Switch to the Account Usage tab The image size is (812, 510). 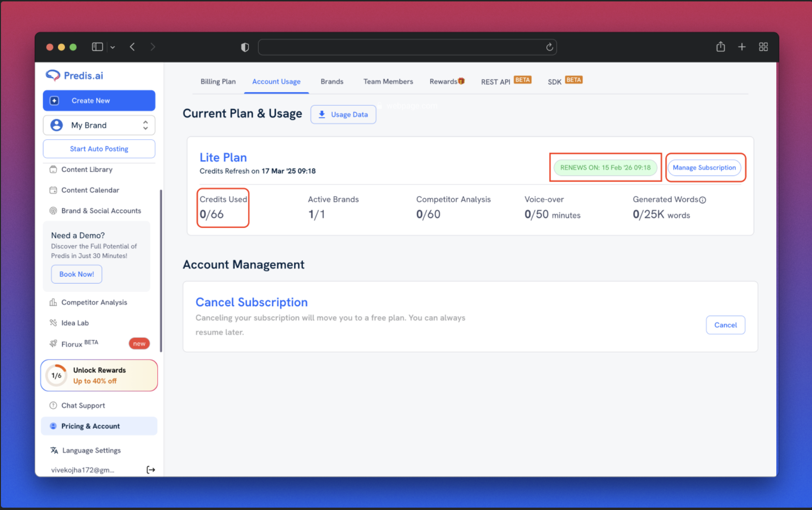pyautogui.click(x=276, y=81)
